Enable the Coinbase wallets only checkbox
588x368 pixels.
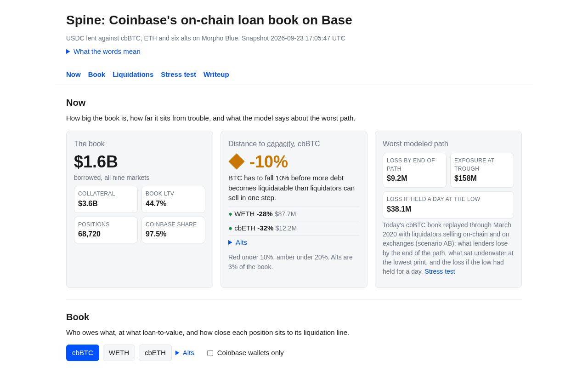point(210,353)
